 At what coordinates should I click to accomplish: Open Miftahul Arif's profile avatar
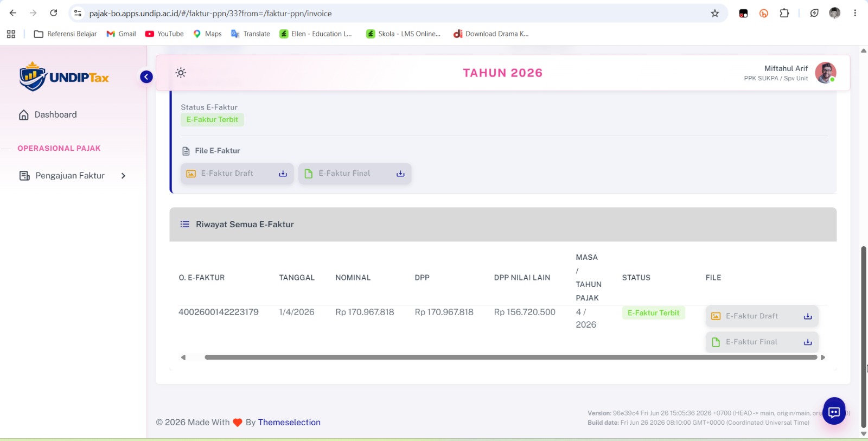825,73
